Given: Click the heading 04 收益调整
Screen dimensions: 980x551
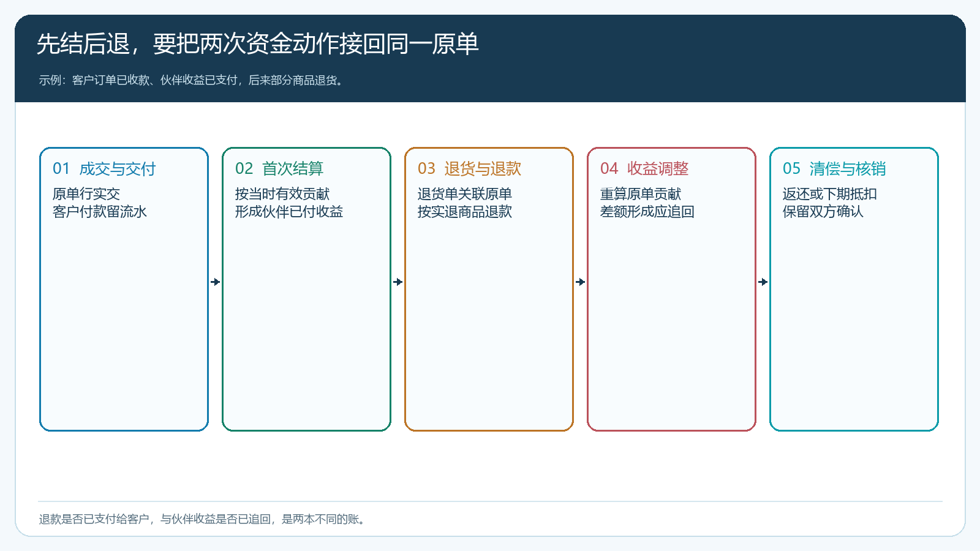Looking at the screenshot, I should 644,169.
